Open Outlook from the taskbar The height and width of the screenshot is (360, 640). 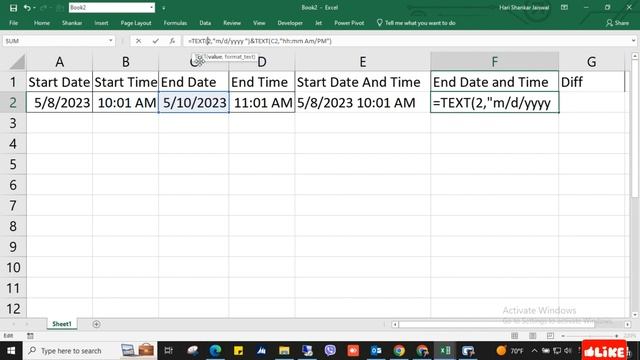pos(376,351)
